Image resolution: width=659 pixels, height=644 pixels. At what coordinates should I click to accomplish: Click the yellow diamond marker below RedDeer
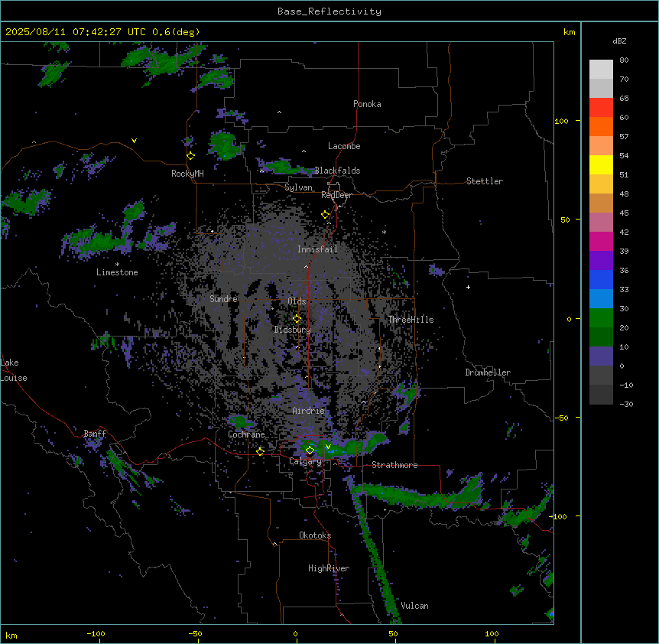pyautogui.click(x=326, y=215)
